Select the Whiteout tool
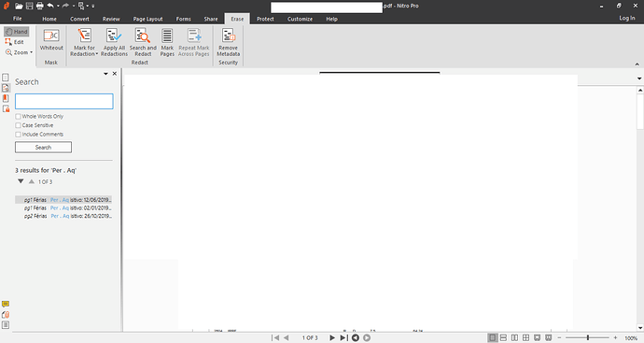644x343 pixels. [51, 39]
